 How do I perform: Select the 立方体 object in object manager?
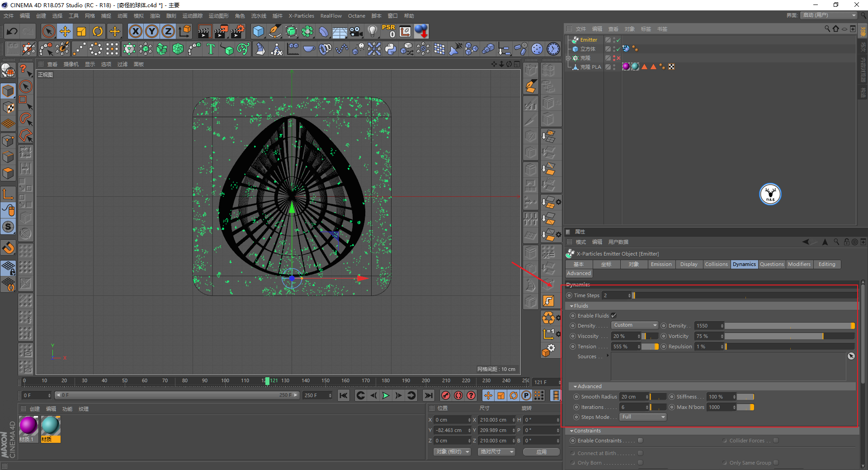point(588,49)
